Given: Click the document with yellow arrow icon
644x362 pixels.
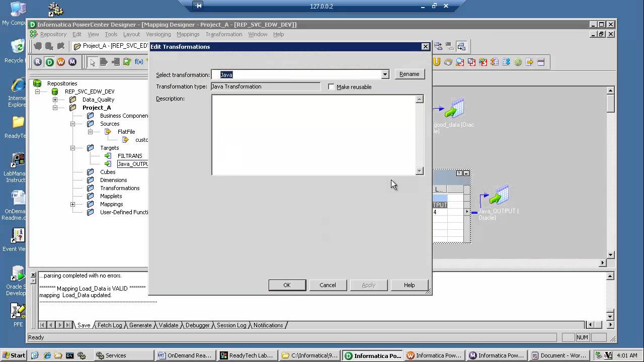Looking at the screenshot, I should 529,62.
